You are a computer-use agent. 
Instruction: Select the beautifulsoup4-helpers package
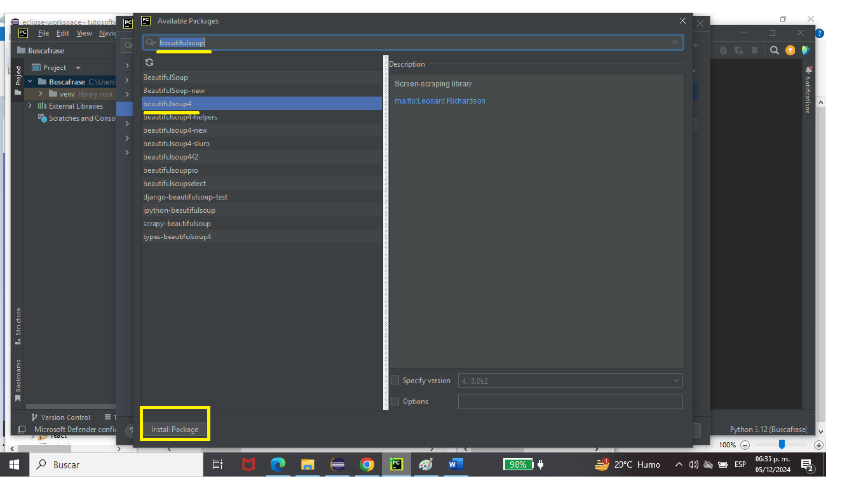click(x=262, y=117)
